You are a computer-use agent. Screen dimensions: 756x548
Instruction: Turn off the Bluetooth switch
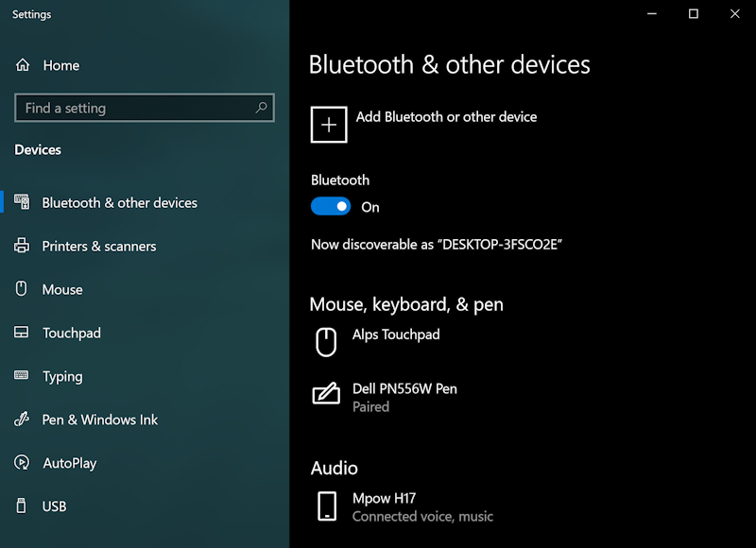pos(331,206)
